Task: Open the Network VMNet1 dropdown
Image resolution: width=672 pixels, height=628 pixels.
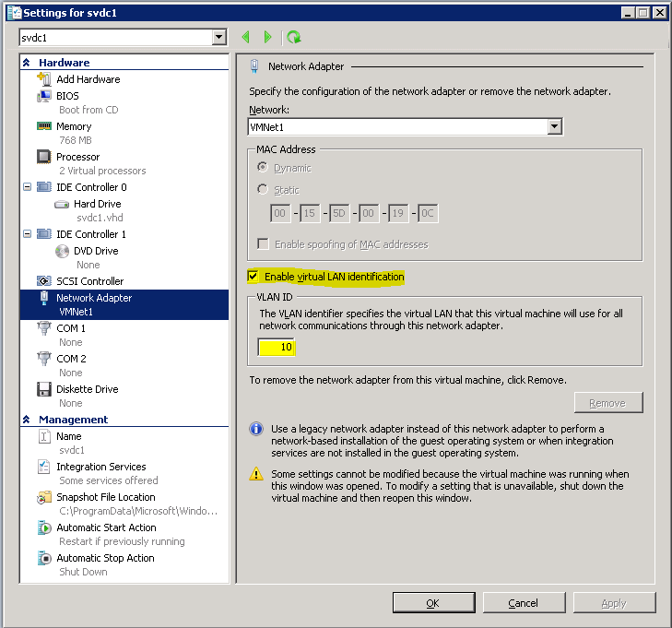Action: (555, 126)
